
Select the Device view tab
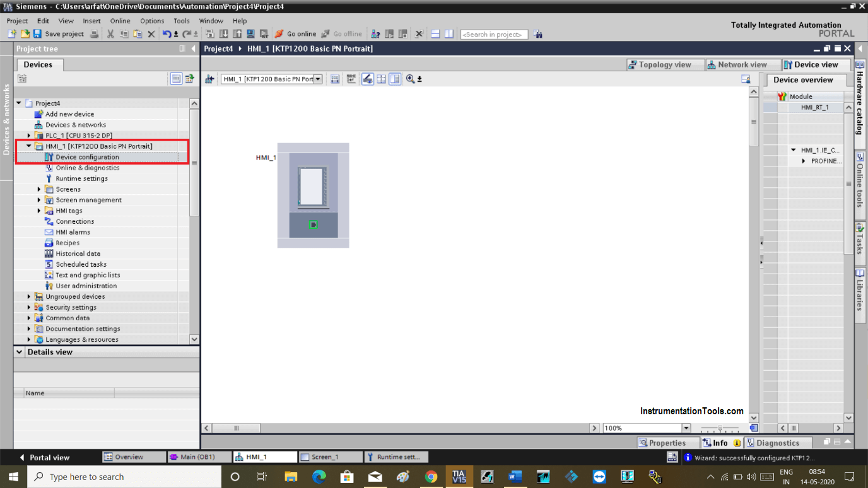815,64
